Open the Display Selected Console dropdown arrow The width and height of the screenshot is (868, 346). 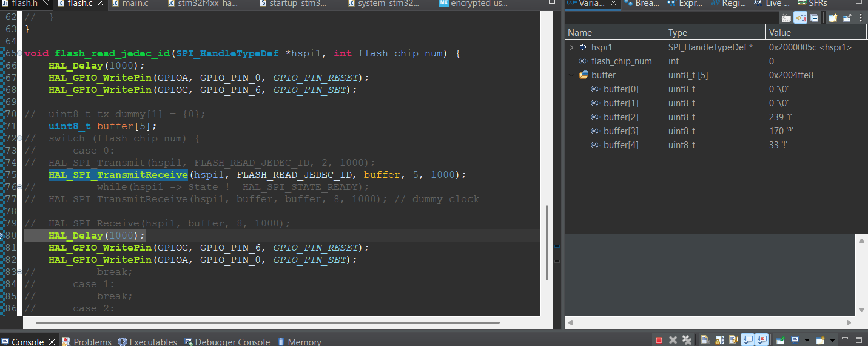point(806,340)
